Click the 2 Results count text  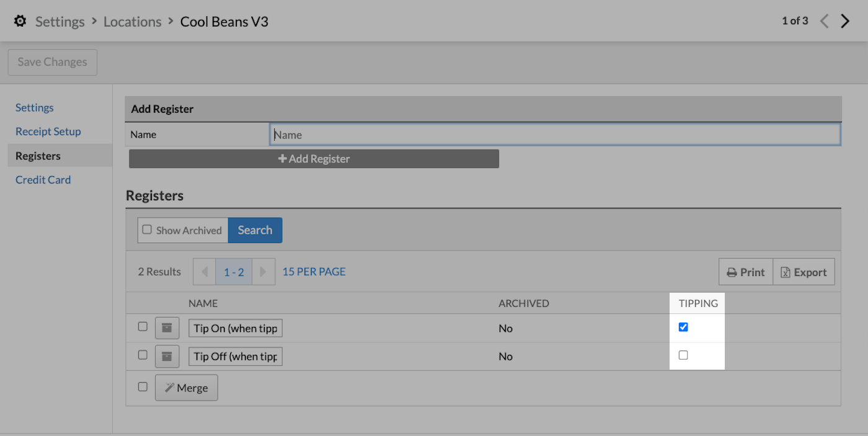[159, 272]
